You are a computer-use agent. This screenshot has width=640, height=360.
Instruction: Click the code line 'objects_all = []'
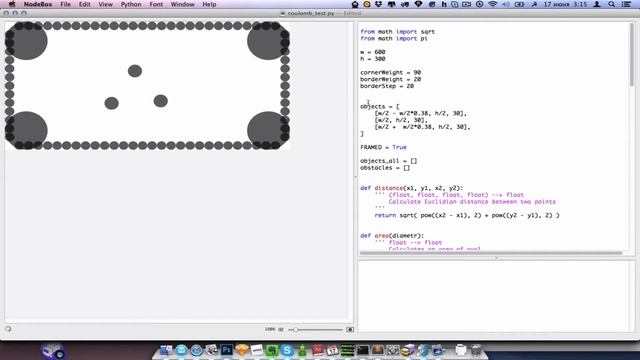click(388, 161)
